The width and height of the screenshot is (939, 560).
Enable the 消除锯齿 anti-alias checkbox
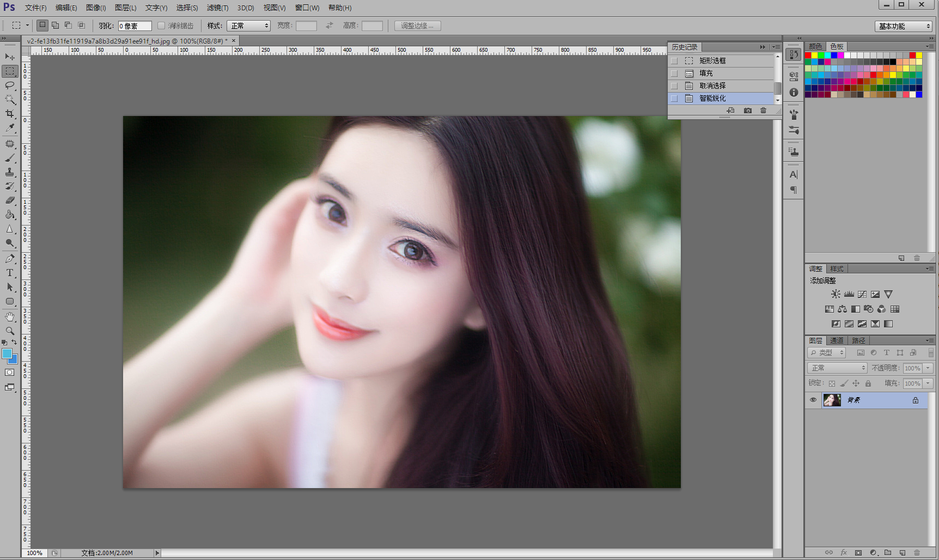(161, 26)
